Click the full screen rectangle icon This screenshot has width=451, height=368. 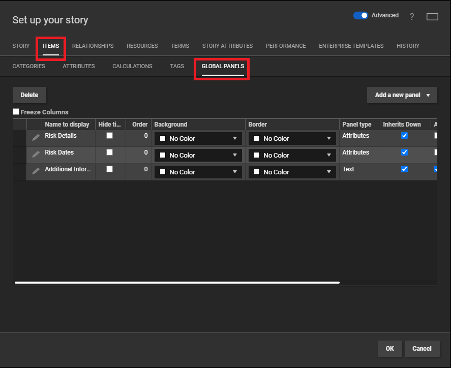432,16
